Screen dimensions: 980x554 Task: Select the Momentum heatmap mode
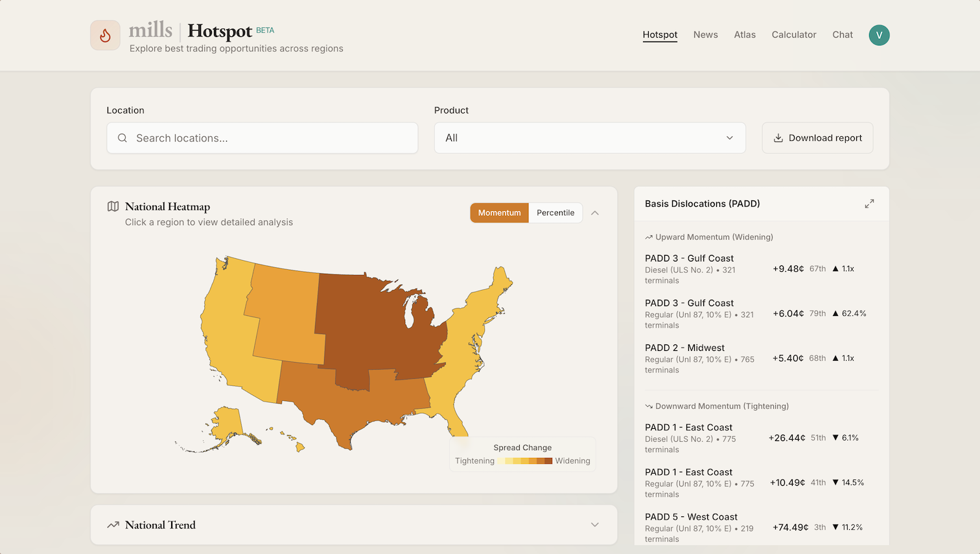(x=499, y=212)
